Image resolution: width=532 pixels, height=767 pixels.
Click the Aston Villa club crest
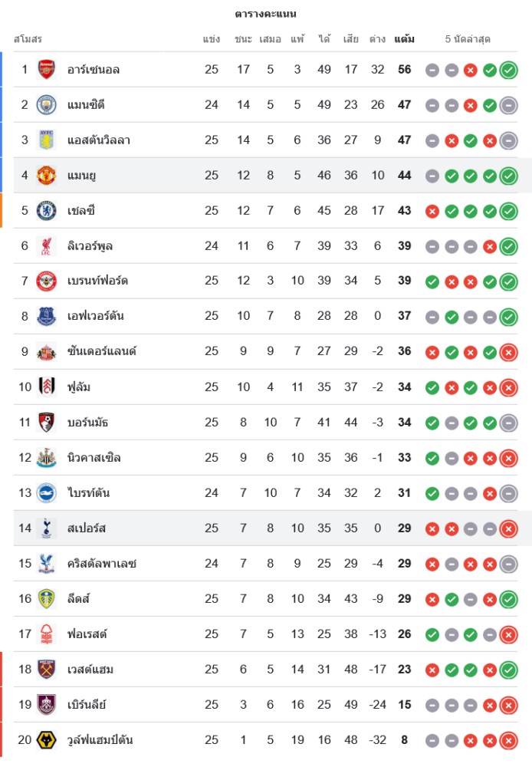(47, 140)
